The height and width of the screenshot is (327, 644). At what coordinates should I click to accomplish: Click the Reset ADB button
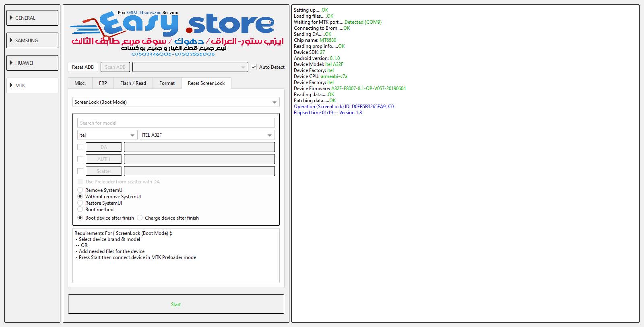[83, 67]
